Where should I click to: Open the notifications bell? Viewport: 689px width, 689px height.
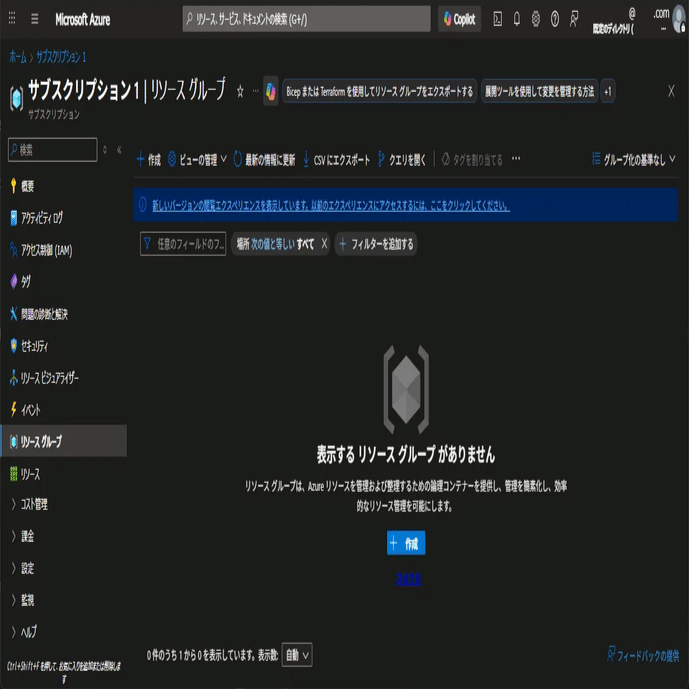(x=517, y=19)
